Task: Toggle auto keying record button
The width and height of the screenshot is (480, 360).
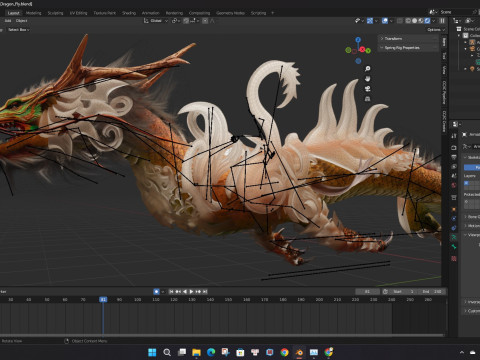Action: point(156,292)
